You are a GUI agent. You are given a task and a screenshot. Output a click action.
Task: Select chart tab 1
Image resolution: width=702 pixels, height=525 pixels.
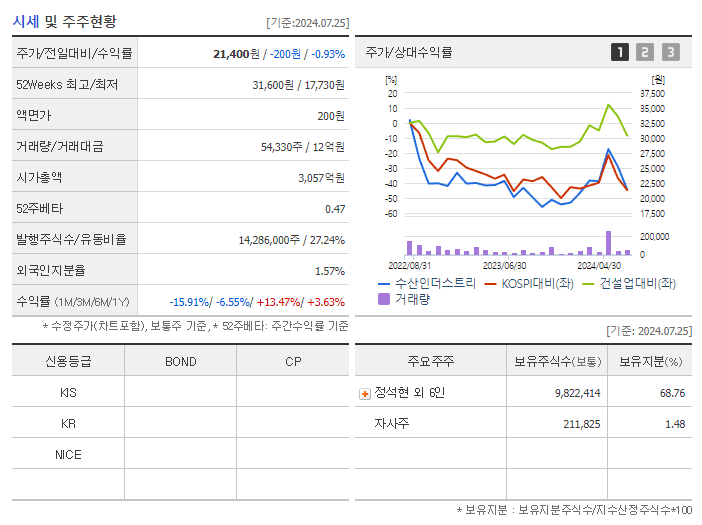620,52
